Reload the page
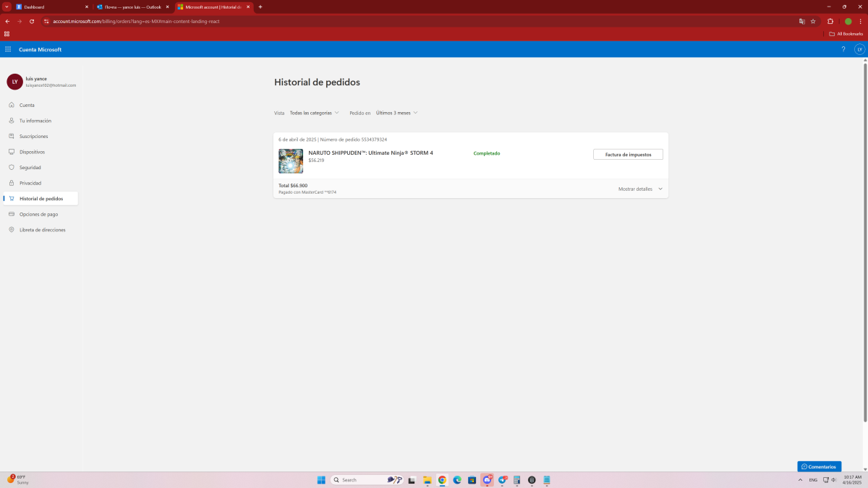 [x=32, y=21]
